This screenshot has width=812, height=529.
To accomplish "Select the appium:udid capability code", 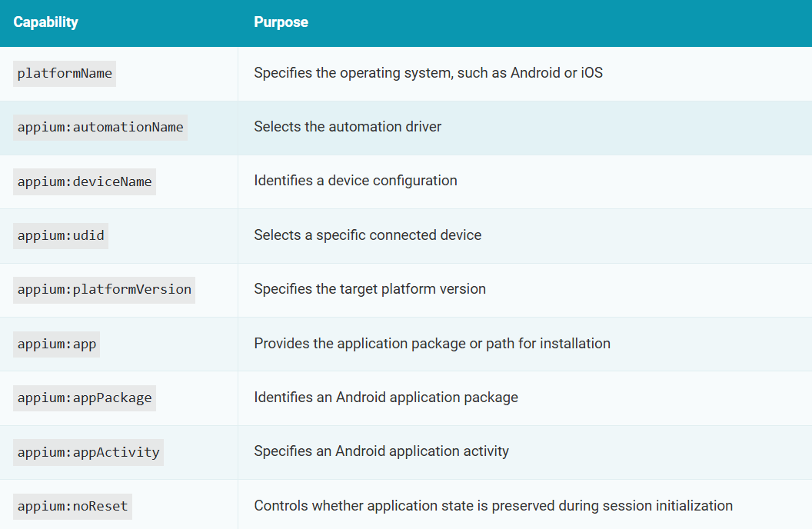I will tap(61, 235).
